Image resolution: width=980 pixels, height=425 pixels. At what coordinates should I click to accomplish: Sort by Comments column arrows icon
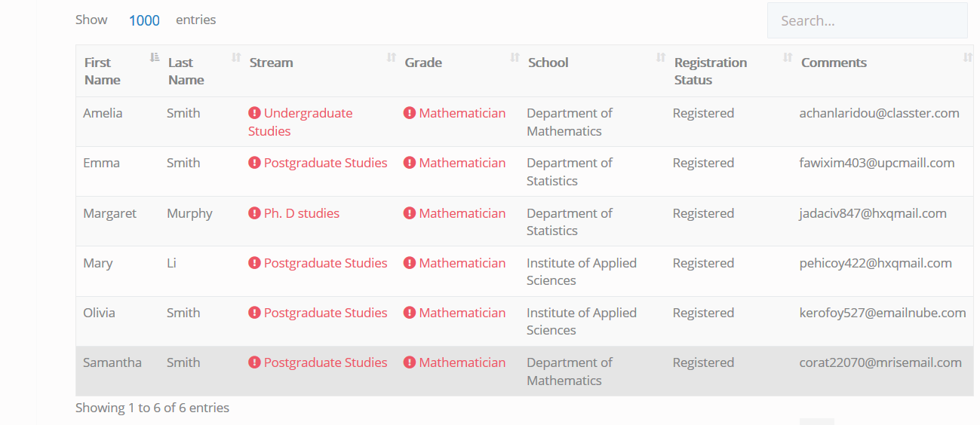(968, 57)
